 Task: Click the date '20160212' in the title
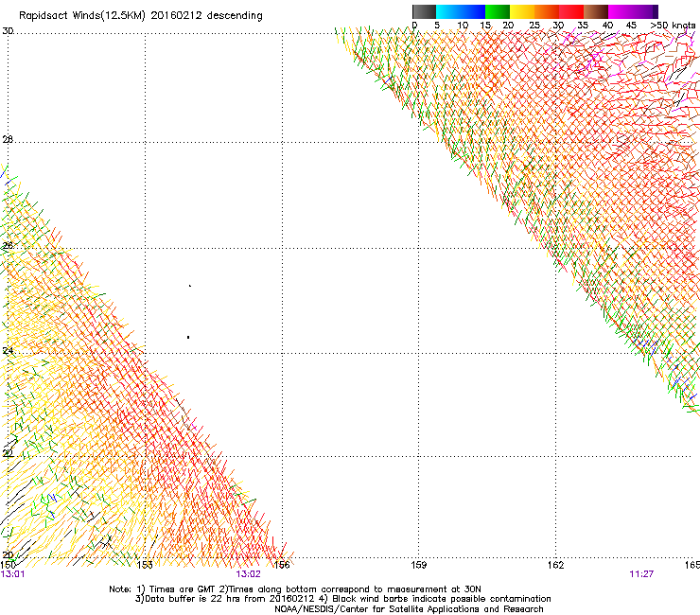pos(176,15)
